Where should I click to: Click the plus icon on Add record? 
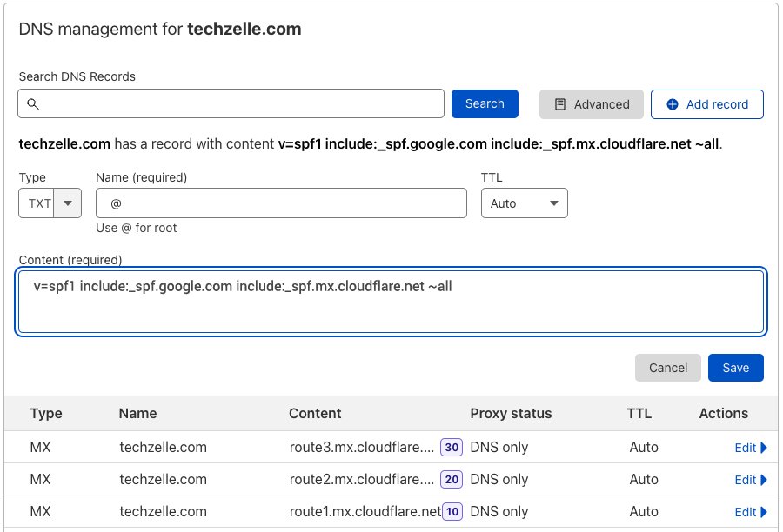pyautogui.click(x=673, y=104)
